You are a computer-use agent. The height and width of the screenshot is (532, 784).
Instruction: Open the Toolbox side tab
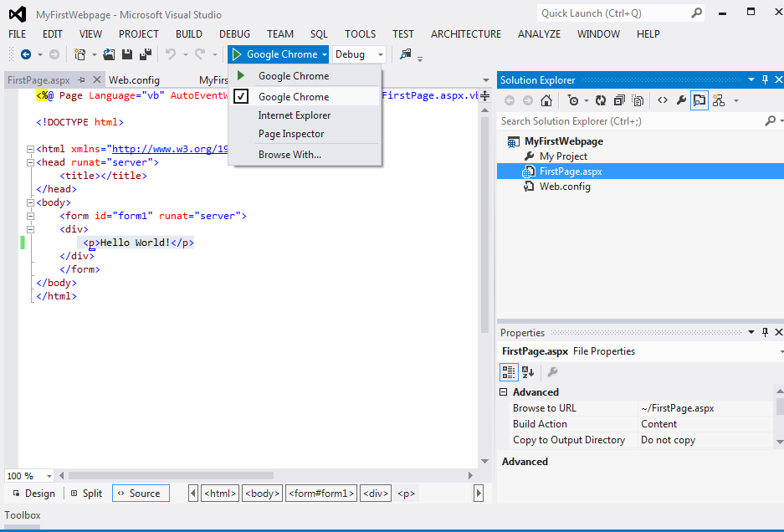click(x=23, y=515)
